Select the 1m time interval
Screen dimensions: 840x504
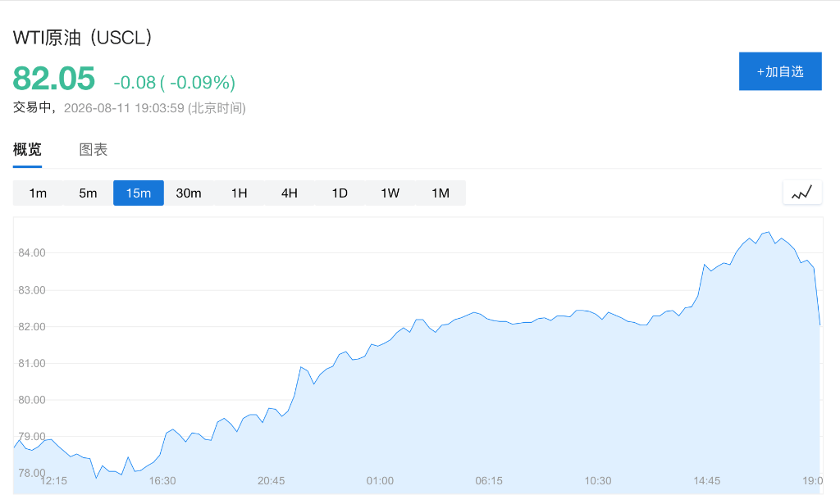[38, 193]
